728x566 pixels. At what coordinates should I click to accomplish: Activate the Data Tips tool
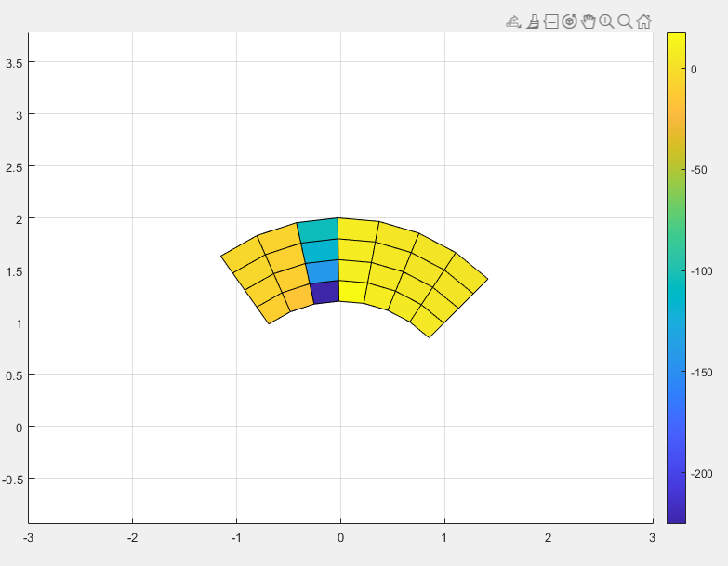[551, 21]
